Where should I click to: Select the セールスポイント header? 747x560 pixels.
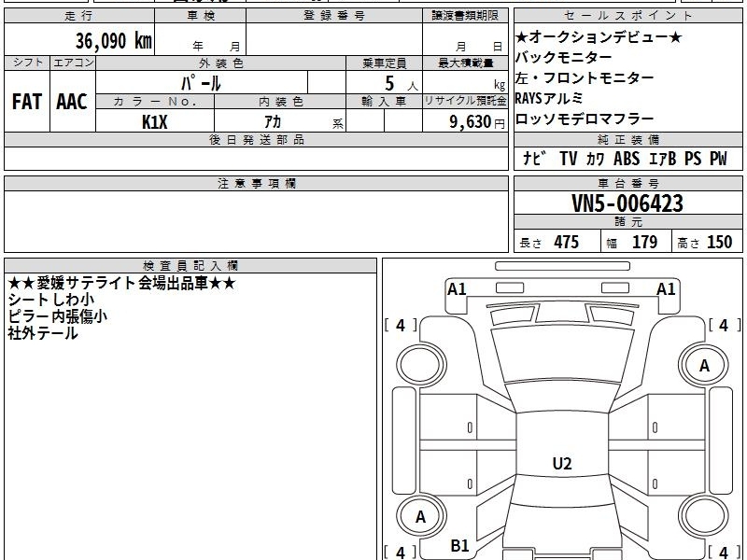628,16
